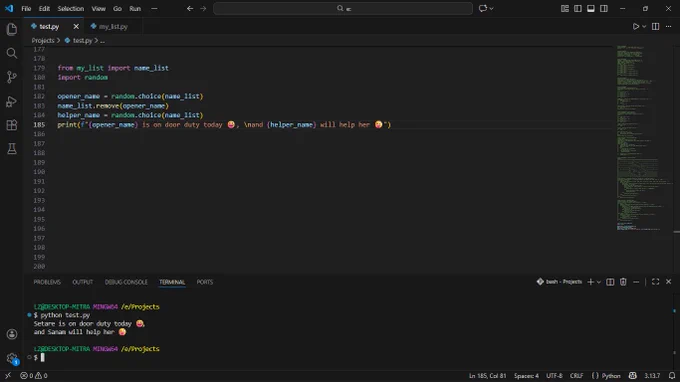
Task: Open the Explorer view in the activity bar
Action: [12, 29]
